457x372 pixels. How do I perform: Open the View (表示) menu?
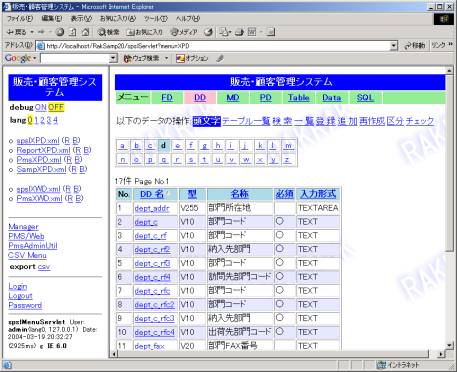click(x=81, y=19)
